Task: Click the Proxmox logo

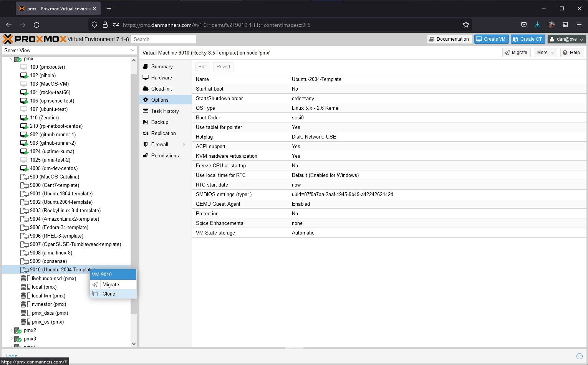Action: click(x=35, y=39)
